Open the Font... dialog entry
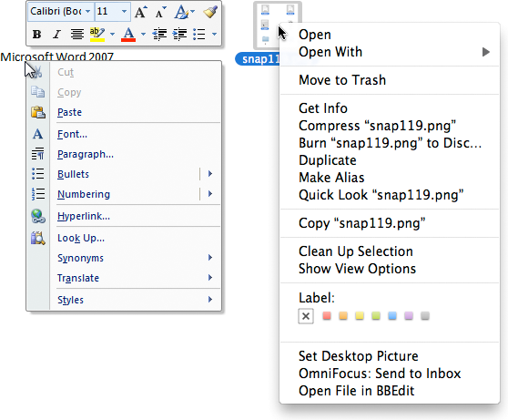Screen dimensions: 508x420 click(x=72, y=134)
